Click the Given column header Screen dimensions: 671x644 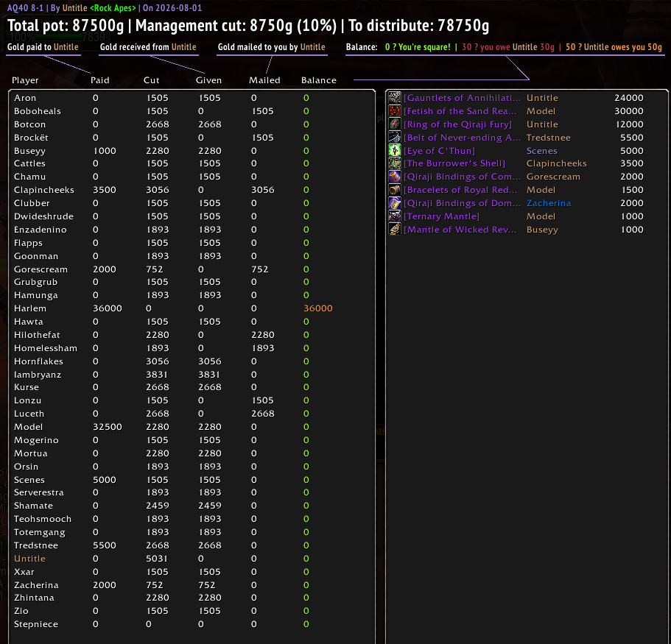tap(209, 80)
